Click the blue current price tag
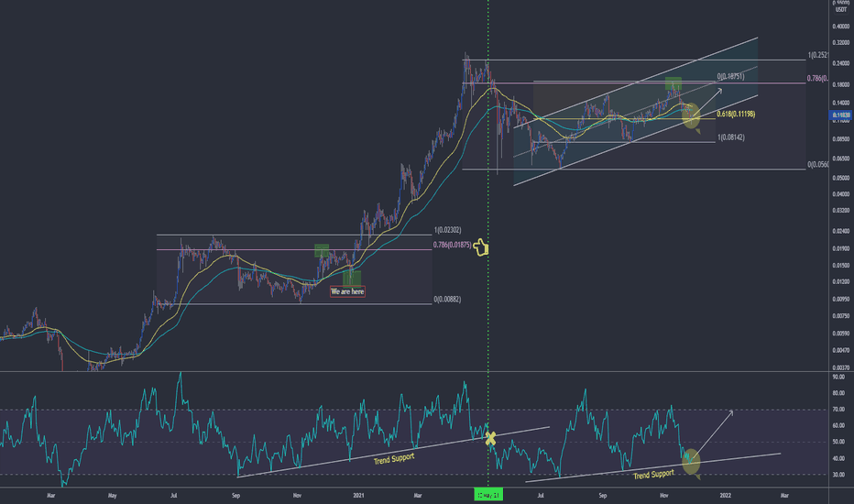The image size is (854, 504). pyautogui.click(x=840, y=115)
